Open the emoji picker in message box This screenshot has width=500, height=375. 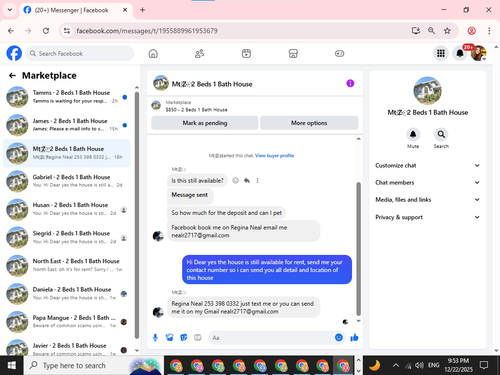click(339, 337)
